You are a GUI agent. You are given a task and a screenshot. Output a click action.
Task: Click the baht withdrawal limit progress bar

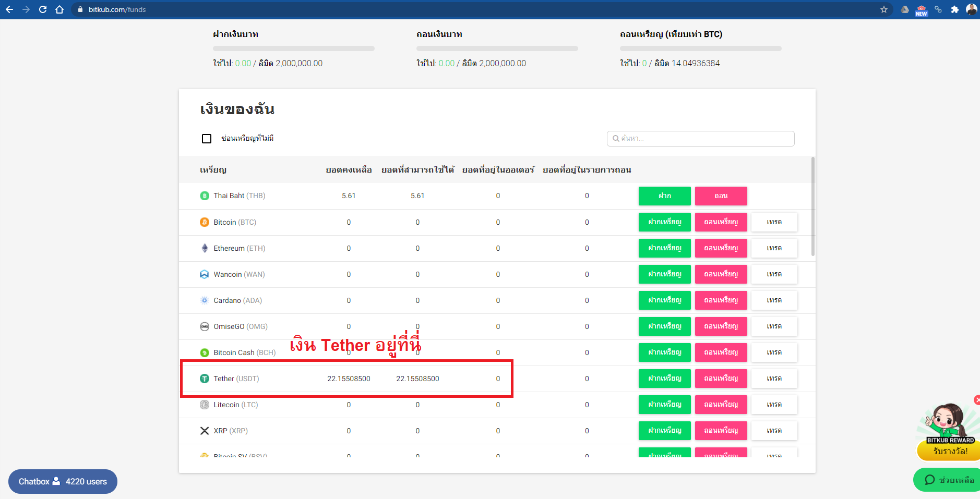[x=497, y=48]
